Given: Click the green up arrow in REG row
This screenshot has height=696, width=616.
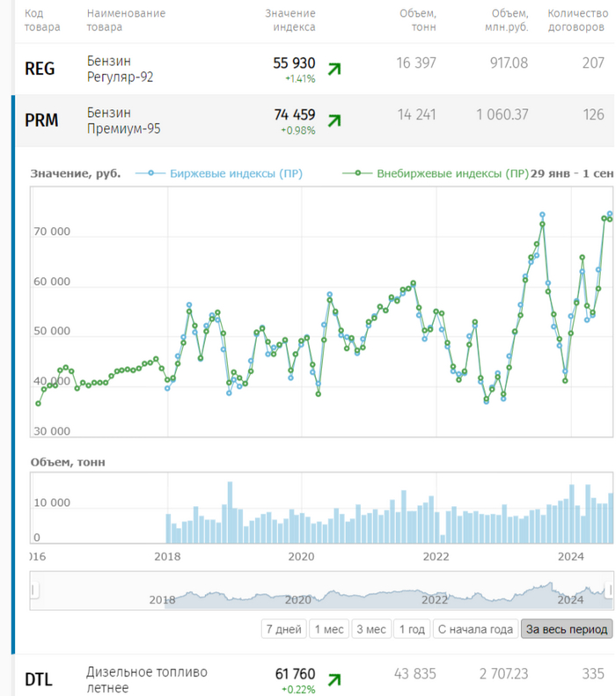Looking at the screenshot, I should (x=334, y=69).
